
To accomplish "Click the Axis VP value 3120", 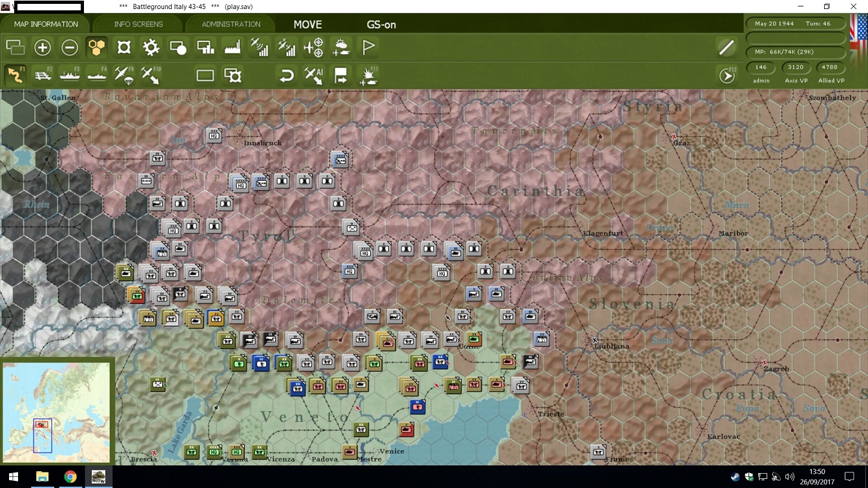I will [x=796, y=67].
